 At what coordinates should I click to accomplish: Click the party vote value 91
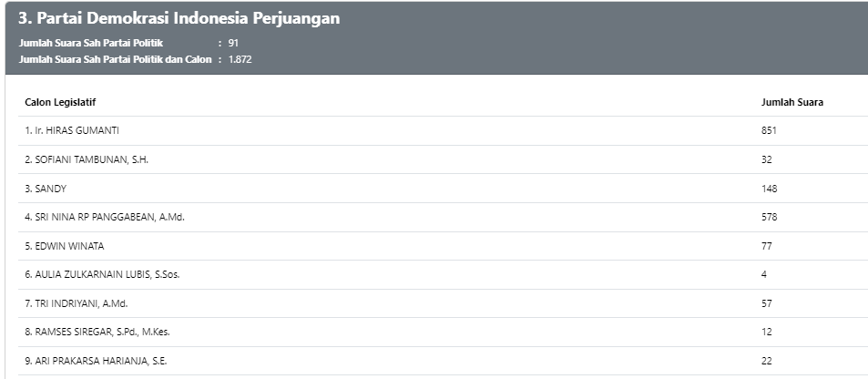(x=233, y=43)
